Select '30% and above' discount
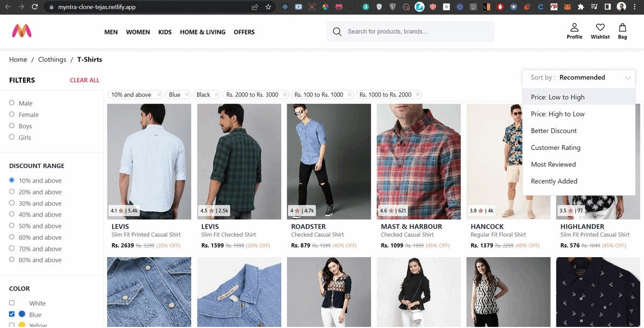The image size is (644, 328). (12, 203)
